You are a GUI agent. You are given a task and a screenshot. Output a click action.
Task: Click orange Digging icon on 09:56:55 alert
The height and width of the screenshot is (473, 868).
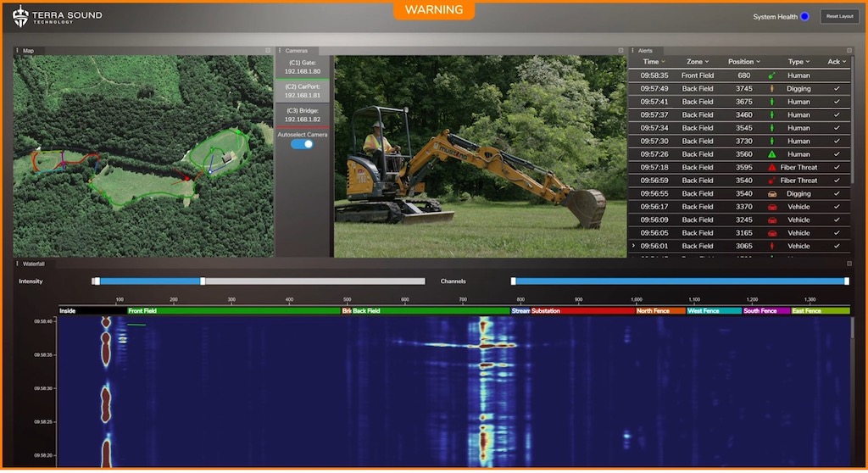(771, 194)
